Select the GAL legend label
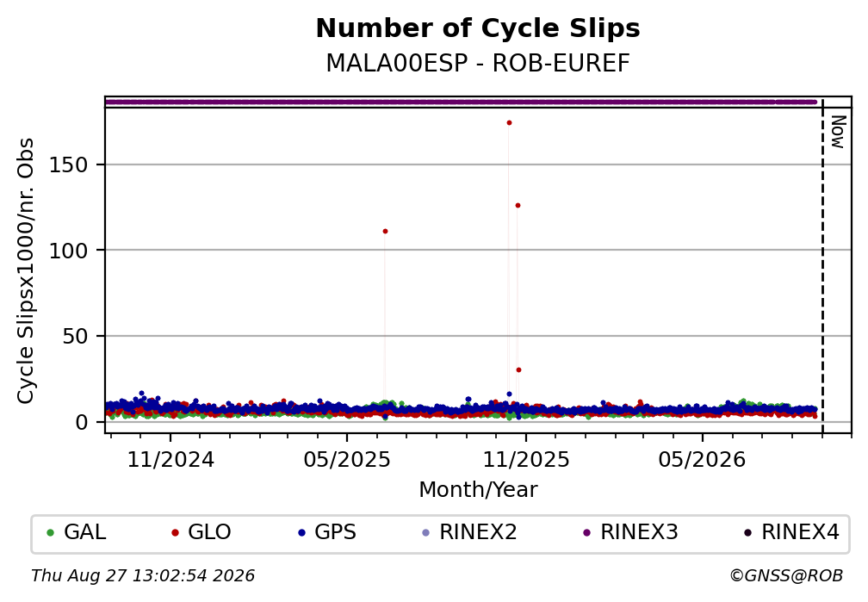868x602 pixels. (x=84, y=532)
